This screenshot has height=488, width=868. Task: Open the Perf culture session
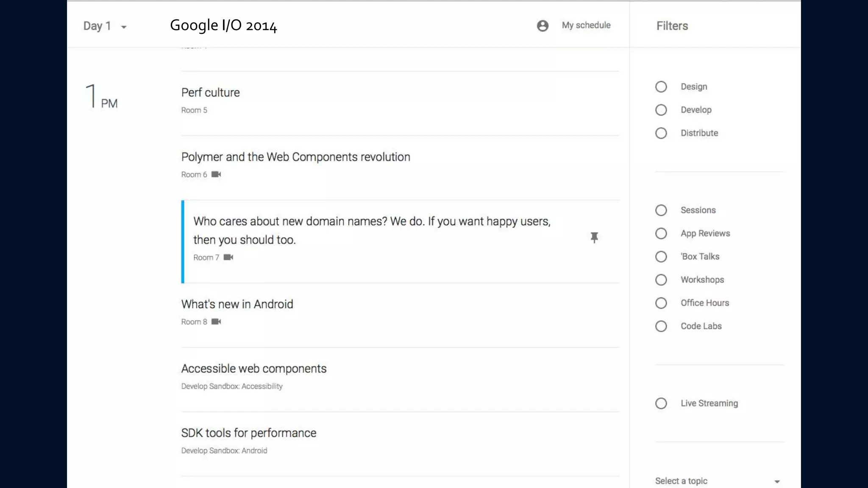click(x=210, y=92)
